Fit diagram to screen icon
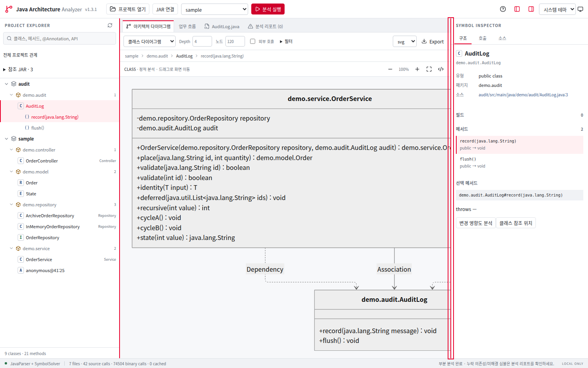Screen dimensions: 588x368 [429, 69]
